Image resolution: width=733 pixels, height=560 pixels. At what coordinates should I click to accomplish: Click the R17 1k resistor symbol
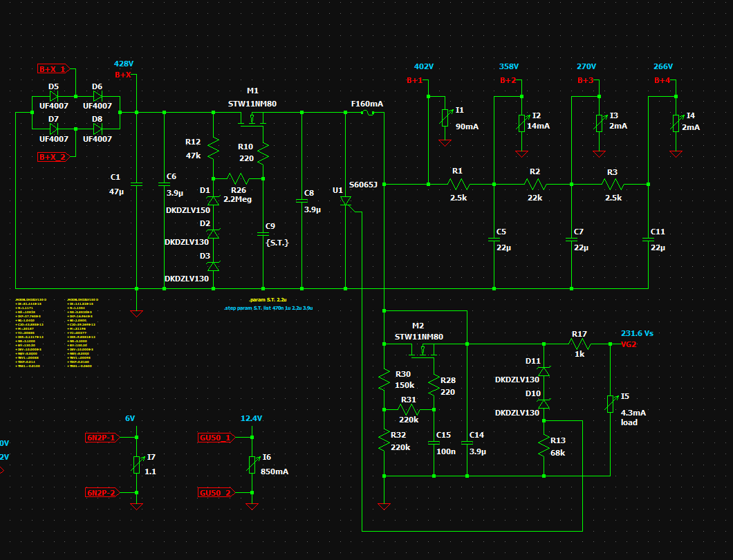(x=579, y=344)
